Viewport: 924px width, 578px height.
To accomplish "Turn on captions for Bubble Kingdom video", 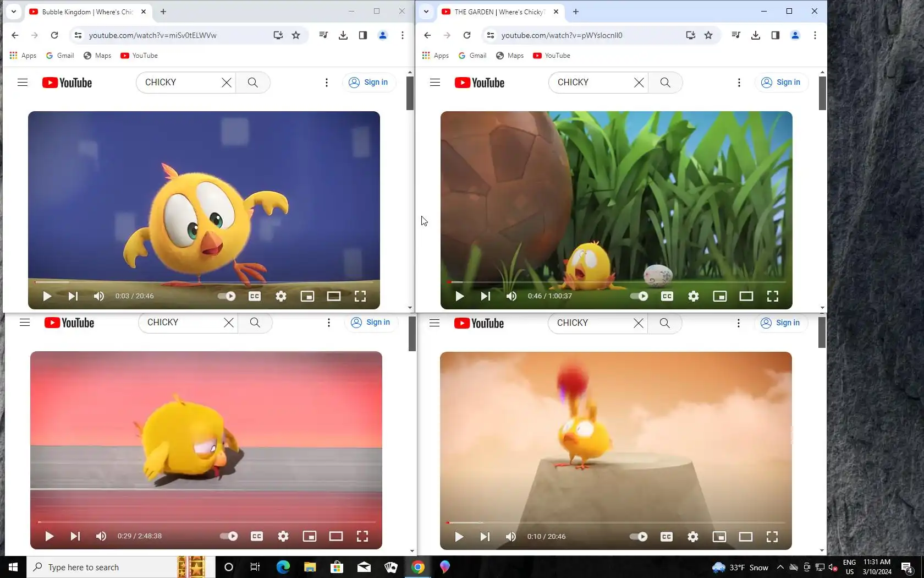I will (255, 296).
